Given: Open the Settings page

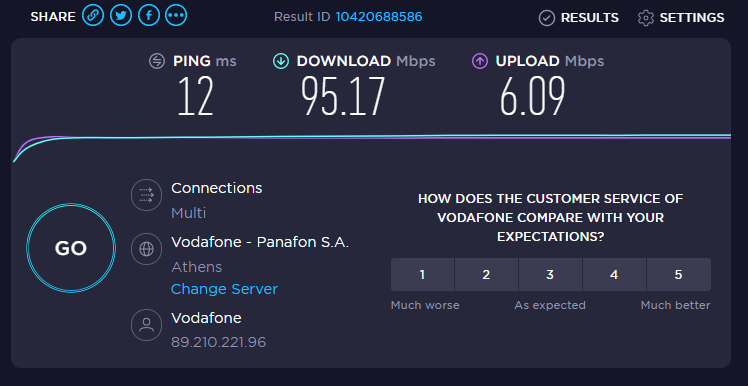Looking at the screenshot, I should (681, 18).
